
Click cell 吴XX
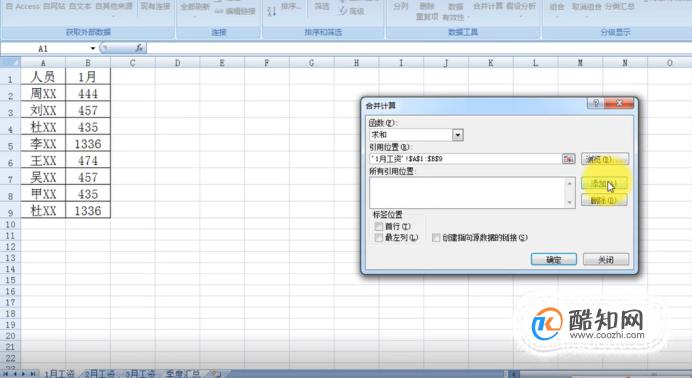point(43,177)
